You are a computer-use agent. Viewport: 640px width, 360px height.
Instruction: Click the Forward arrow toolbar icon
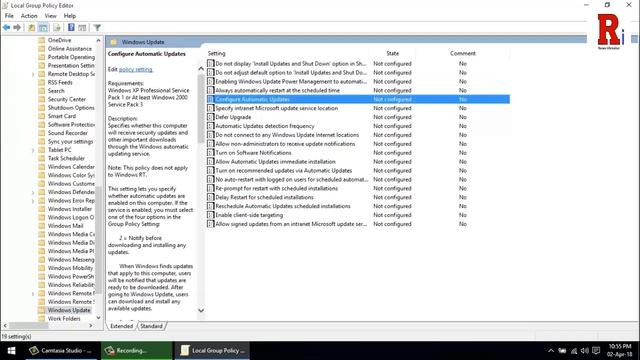pyautogui.click(x=17, y=27)
